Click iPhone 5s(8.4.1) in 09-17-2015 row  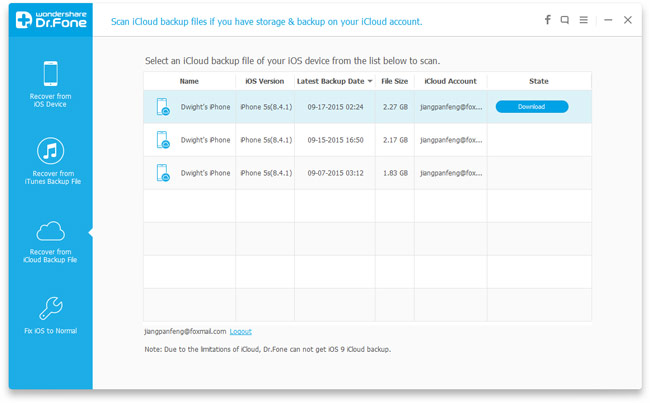click(266, 107)
